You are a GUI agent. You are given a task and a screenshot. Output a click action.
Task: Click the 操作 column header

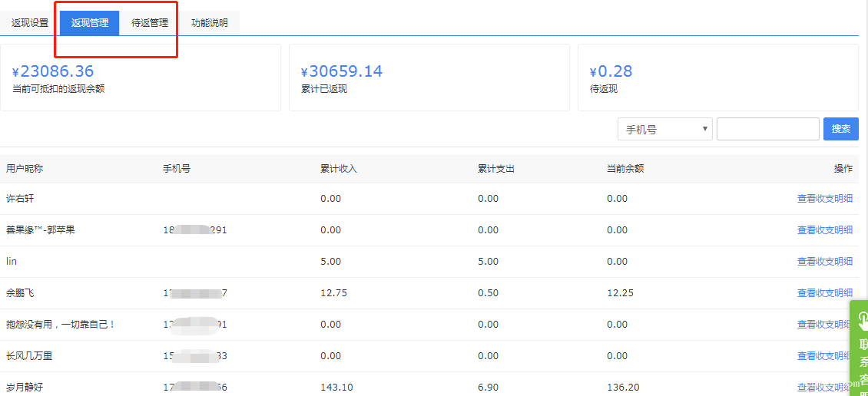click(x=843, y=169)
